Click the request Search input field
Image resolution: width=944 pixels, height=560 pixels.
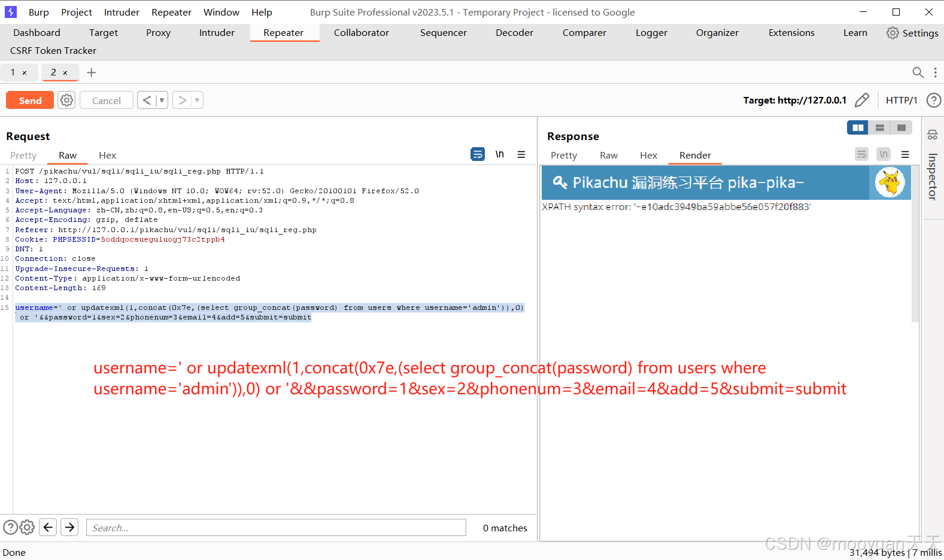coord(276,528)
